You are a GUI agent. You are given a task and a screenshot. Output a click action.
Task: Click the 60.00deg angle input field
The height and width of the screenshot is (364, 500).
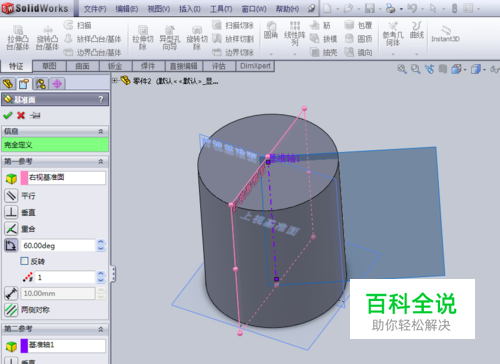click(58, 246)
